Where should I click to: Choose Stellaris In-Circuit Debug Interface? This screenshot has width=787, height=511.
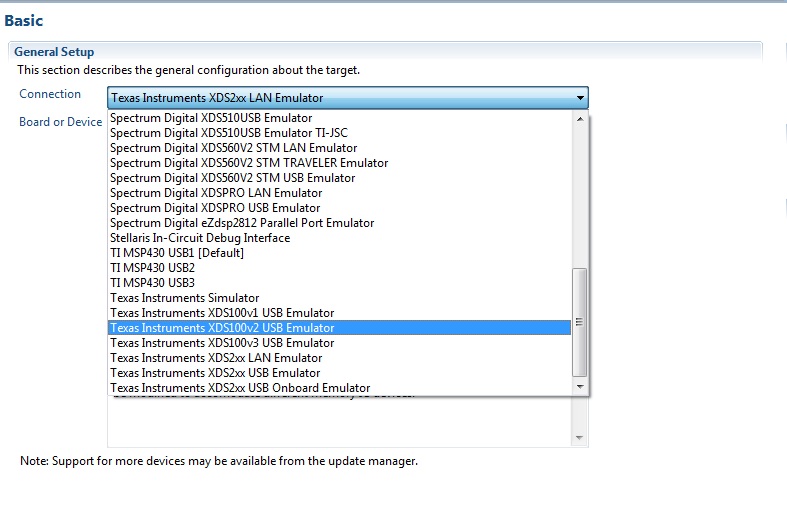(200, 238)
